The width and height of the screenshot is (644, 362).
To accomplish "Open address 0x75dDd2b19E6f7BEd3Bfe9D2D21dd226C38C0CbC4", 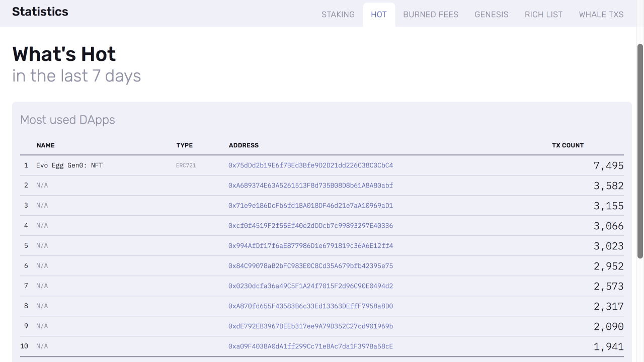I will tap(311, 165).
